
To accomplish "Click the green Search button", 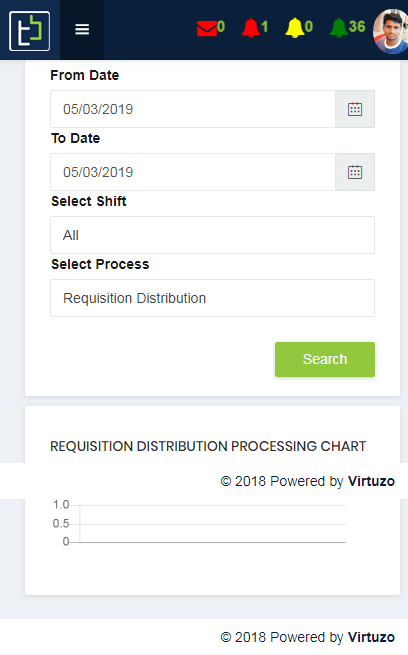I will [x=325, y=359].
